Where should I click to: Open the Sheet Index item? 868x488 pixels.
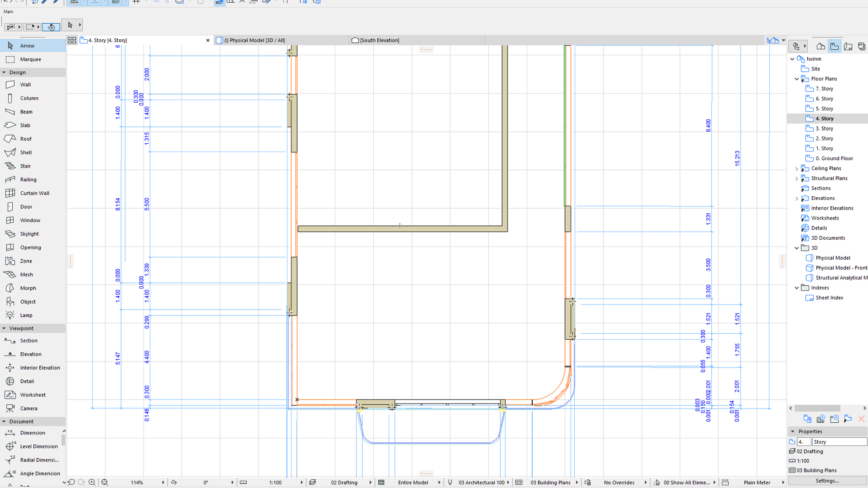pyautogui.click(x=829, y=298)
